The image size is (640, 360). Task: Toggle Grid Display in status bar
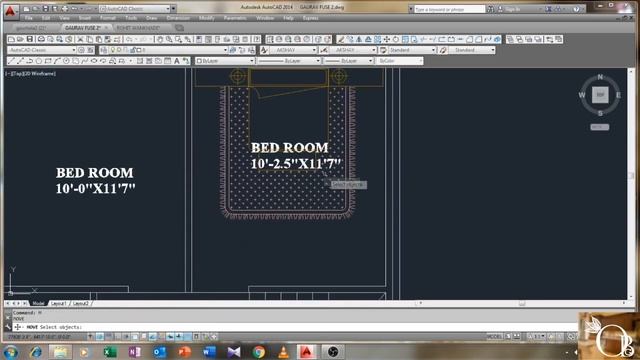(x=109, y=337)
